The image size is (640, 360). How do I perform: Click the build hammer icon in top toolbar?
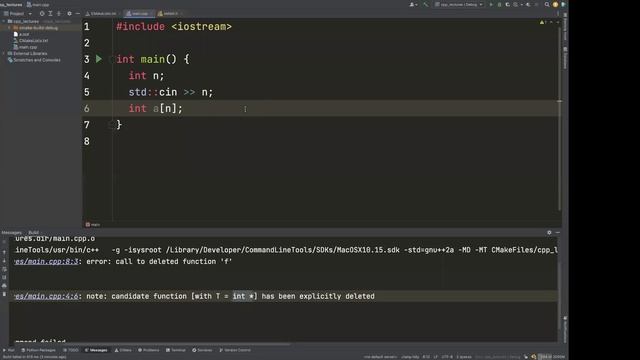point(426,4)
